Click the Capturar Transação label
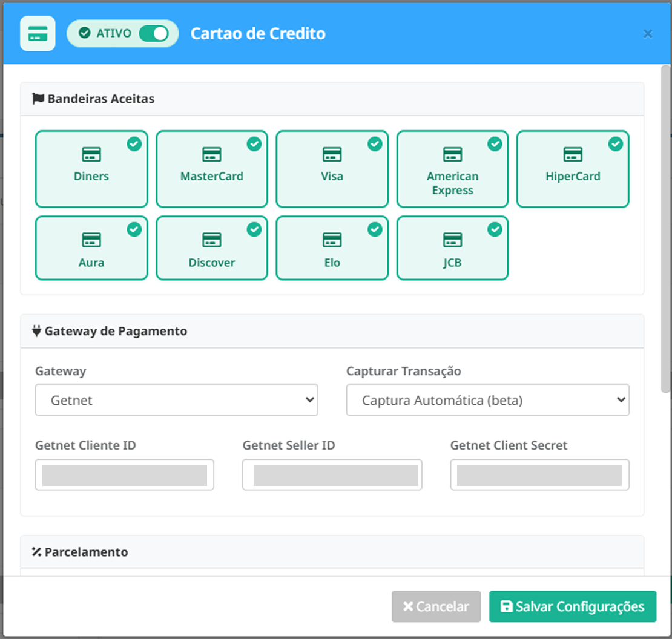 coord(404,371)
